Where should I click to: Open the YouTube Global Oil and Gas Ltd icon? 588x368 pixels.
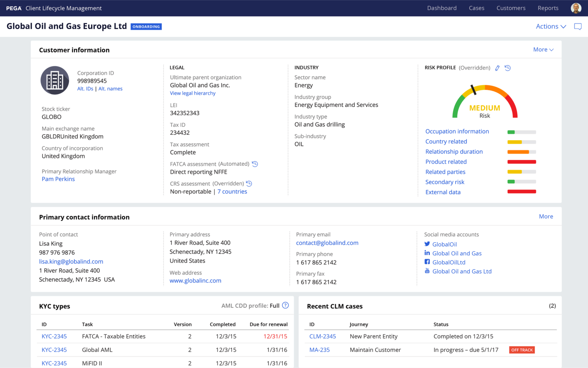pyautogui.click(x=427, y=271)
